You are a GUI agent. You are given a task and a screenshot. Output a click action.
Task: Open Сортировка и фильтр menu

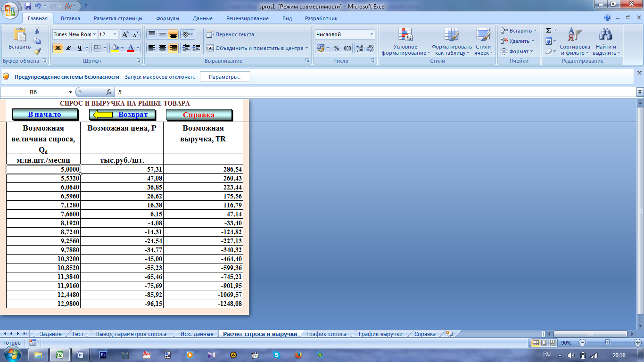point(575,41)
